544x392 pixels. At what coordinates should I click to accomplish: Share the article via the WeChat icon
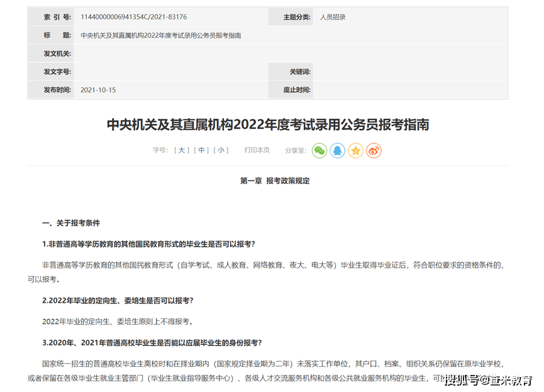pos(319,150)
